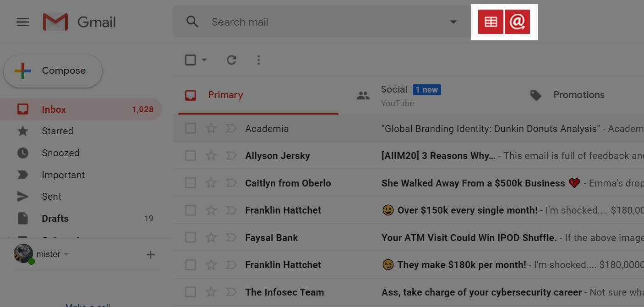
Task: Click the Starred star icon in sidebar
Action: [x=22, y=131]
